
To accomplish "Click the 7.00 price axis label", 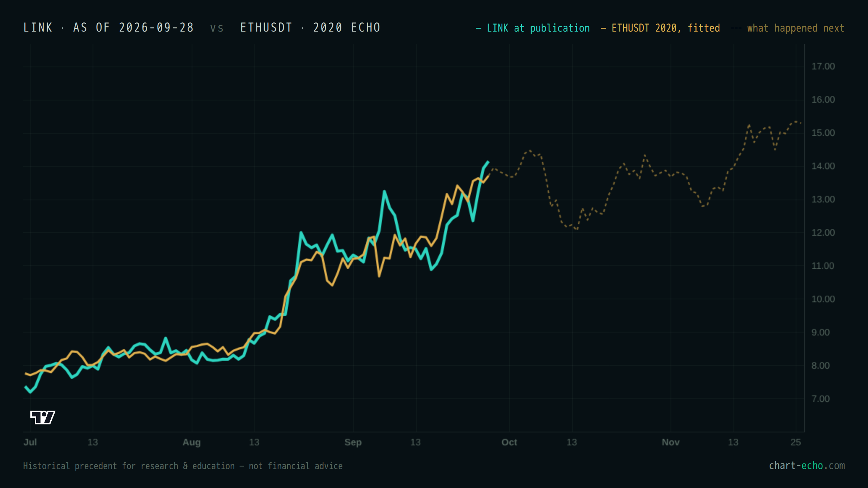I will pos(821,399).
